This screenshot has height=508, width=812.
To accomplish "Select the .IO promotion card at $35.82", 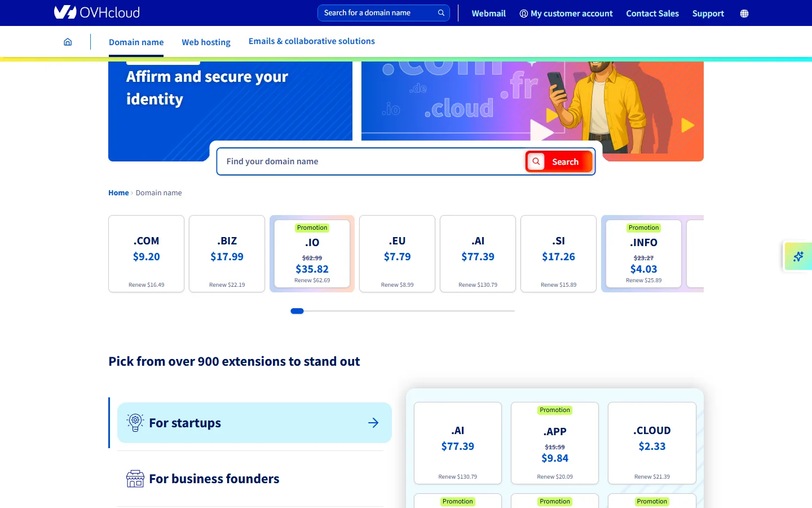I will click(x=312, y=253).
